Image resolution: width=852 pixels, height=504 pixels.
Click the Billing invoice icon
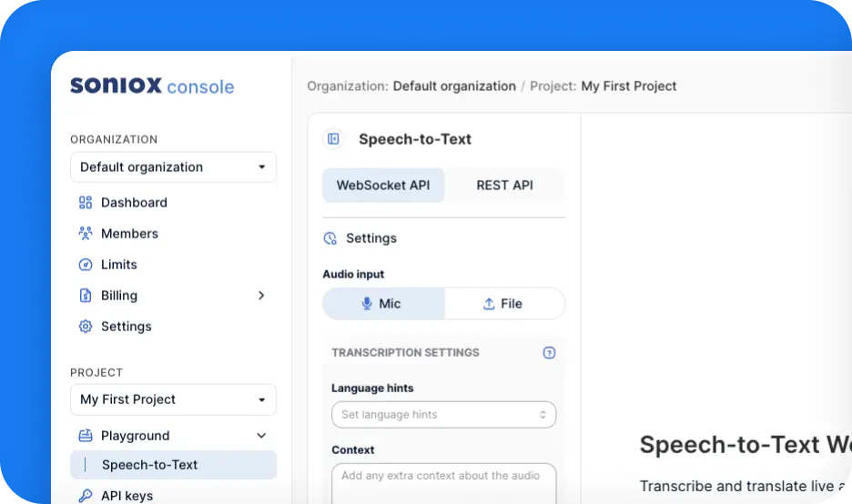[86, 296]
